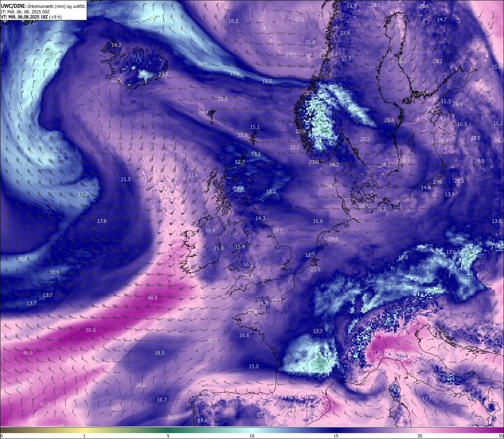The width and height of the screenshot is (504, 439).
Task: Click the IT initialization time line reading 09Z
Action: coord(25,12)
